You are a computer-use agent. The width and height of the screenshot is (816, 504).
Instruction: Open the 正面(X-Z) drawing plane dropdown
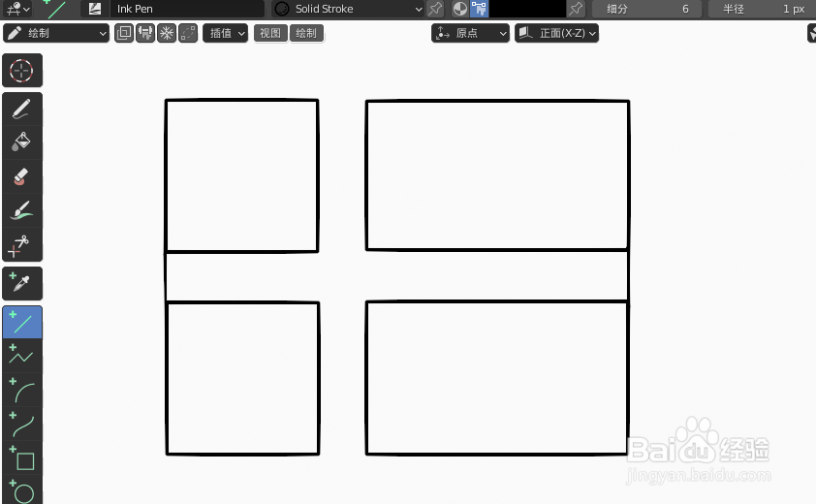coord(557,33)
